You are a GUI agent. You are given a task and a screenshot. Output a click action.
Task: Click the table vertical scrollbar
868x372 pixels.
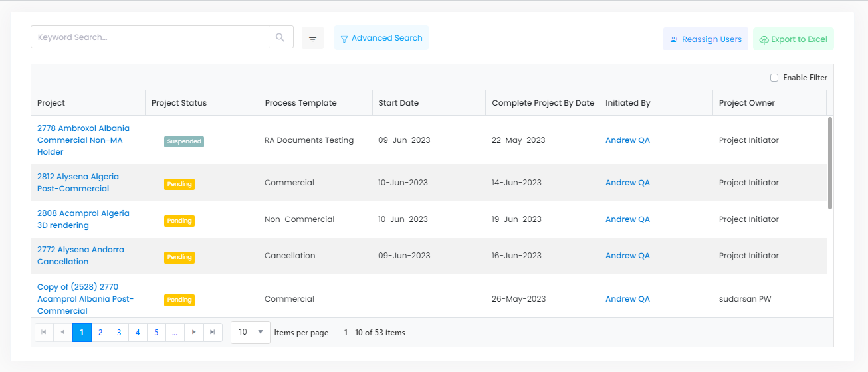coord(830,163)
